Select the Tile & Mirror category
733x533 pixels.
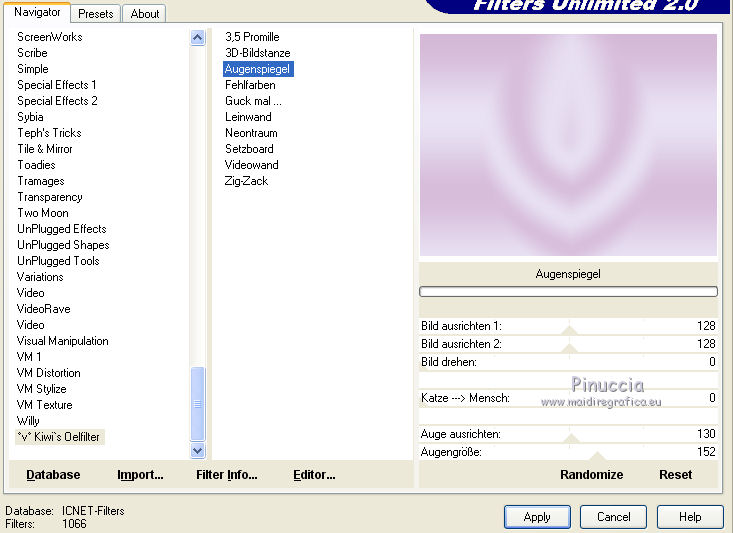tap(45, 149)
